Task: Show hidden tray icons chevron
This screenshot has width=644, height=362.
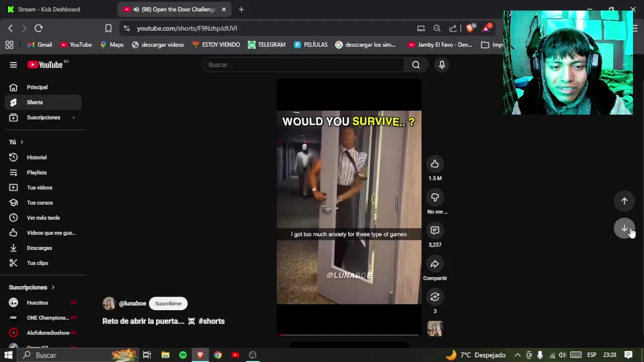Action: pyautogui.click(x=517, y=355)
